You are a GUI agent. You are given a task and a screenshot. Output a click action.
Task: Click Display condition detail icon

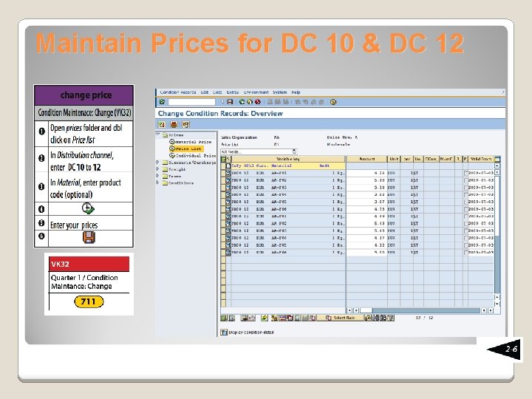(224, 332)
